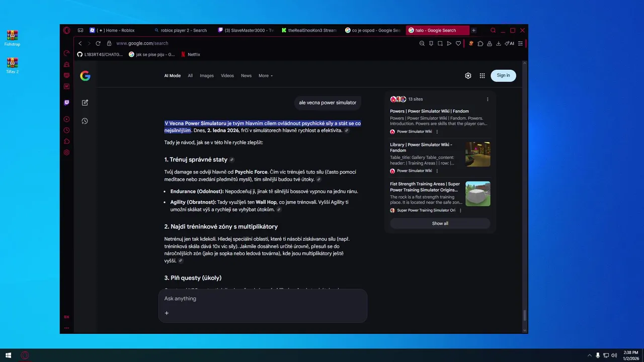Image resolution: width=644 pixels, height=362 pixels.
Task: Reload the current page
Action: pyautogui.click(x=98, y=43)
